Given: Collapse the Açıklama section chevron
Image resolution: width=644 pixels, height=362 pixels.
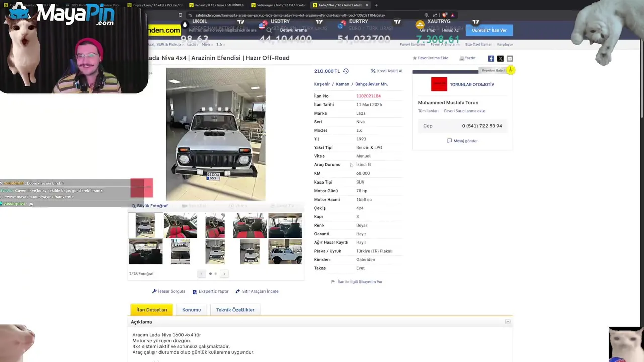Looking at the screenshot, I should (508, 322).
